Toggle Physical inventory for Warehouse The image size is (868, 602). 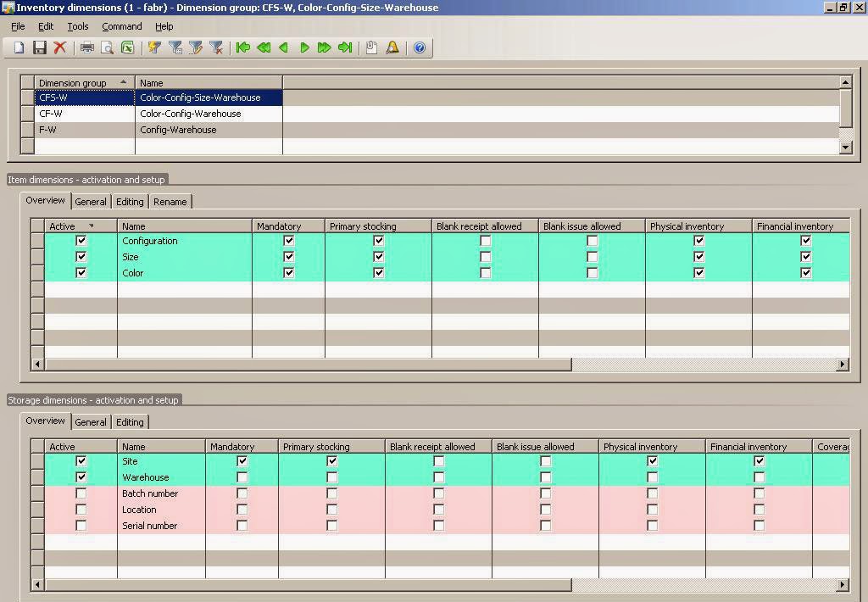point(652,477)
